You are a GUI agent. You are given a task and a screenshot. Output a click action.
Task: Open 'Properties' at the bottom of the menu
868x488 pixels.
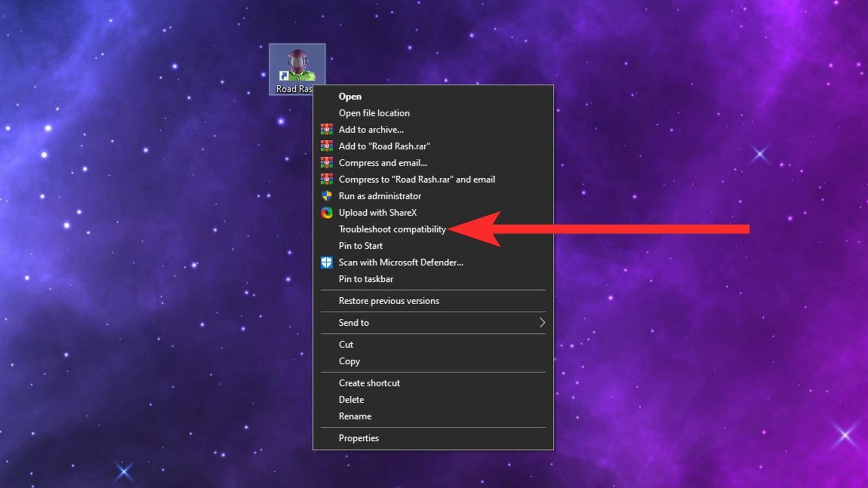point(359,438)
